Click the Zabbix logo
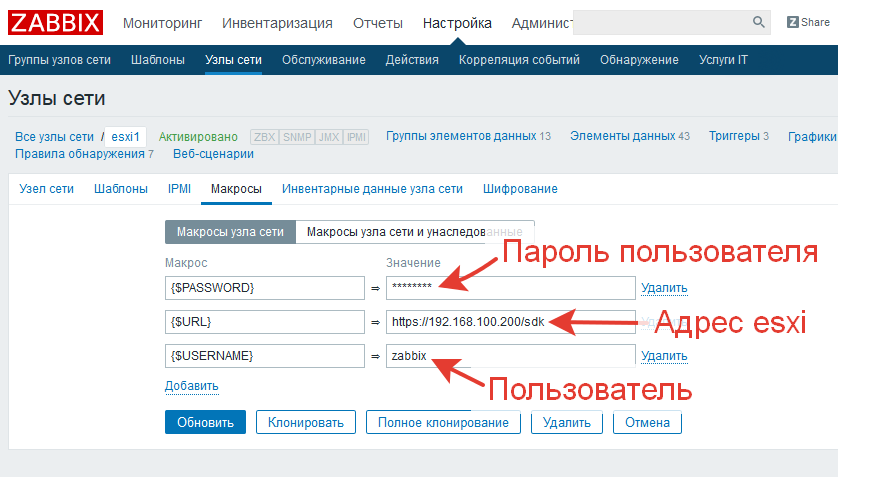 click(x=55, y=22)
